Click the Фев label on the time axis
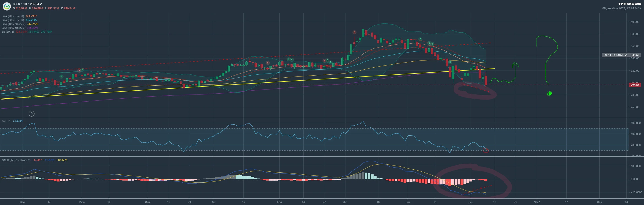This screenshot has height=205, width=644. pos(599,202)
